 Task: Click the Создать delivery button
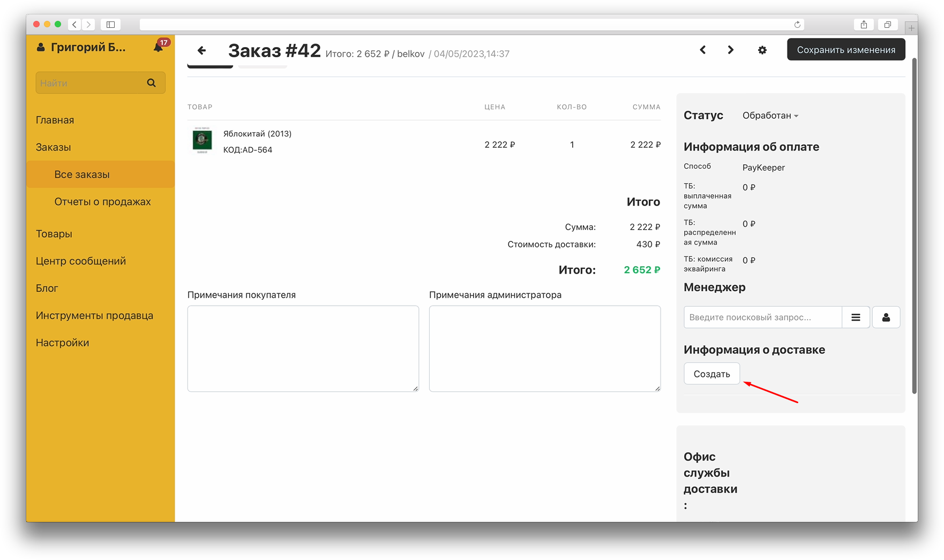[711, 374]
